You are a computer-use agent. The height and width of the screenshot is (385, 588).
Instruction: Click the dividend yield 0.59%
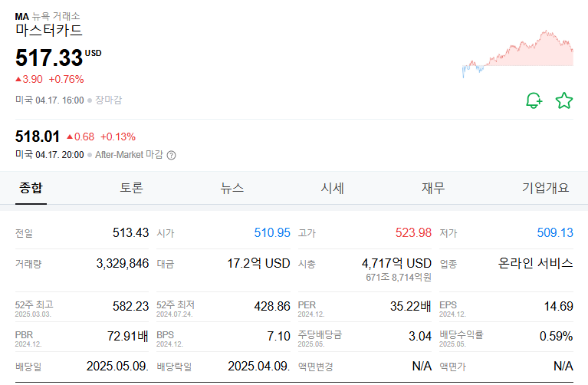(x=557, y=336)
